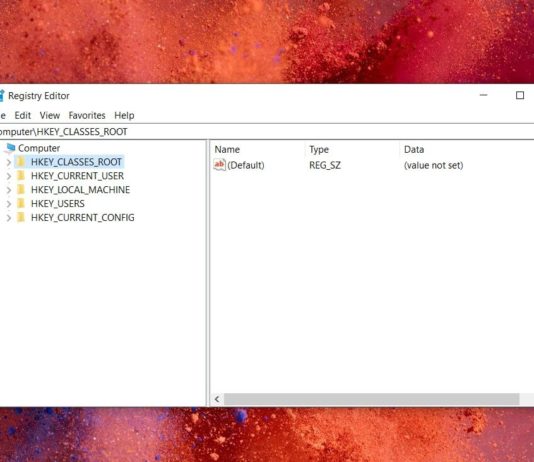Select the HKEY_CLASSES_ROOT tree item
534x462 pixels.
pyautogui.click(x=76, y=162)
